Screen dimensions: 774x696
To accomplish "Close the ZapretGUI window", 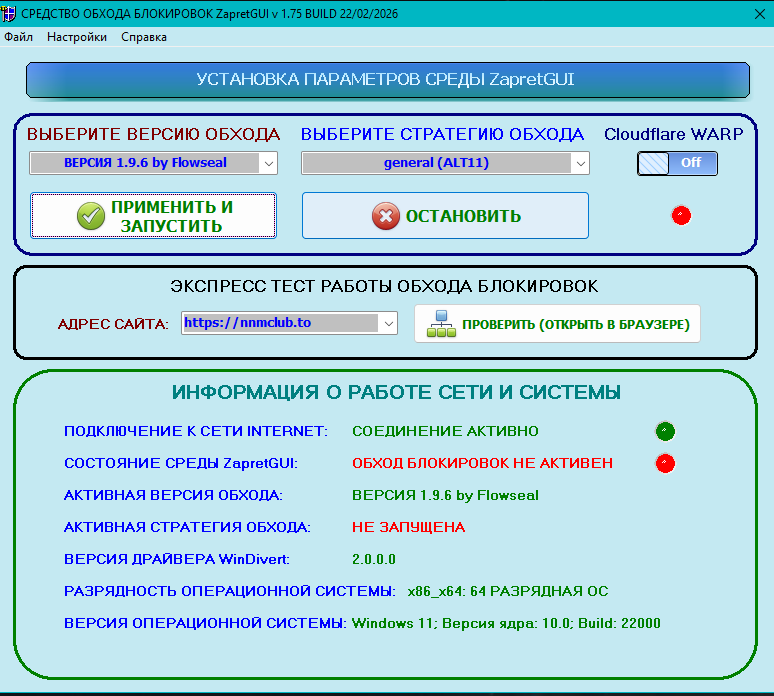I will (749, 12).
